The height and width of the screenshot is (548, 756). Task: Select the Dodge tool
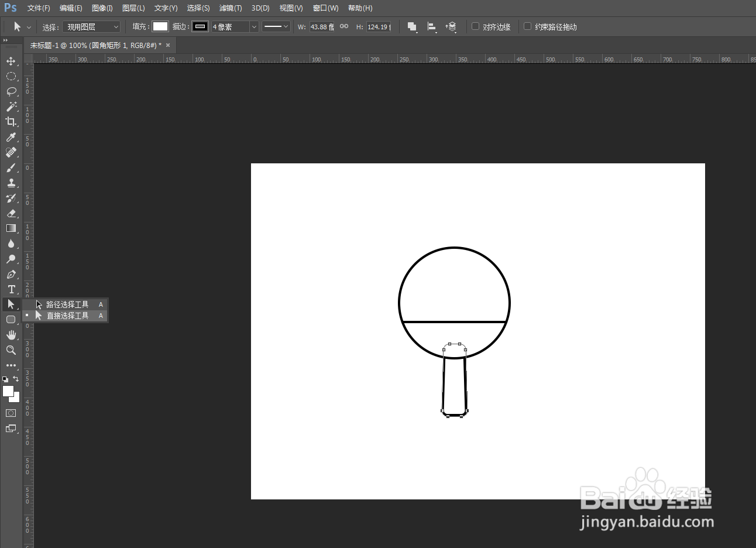click(11, 259)
